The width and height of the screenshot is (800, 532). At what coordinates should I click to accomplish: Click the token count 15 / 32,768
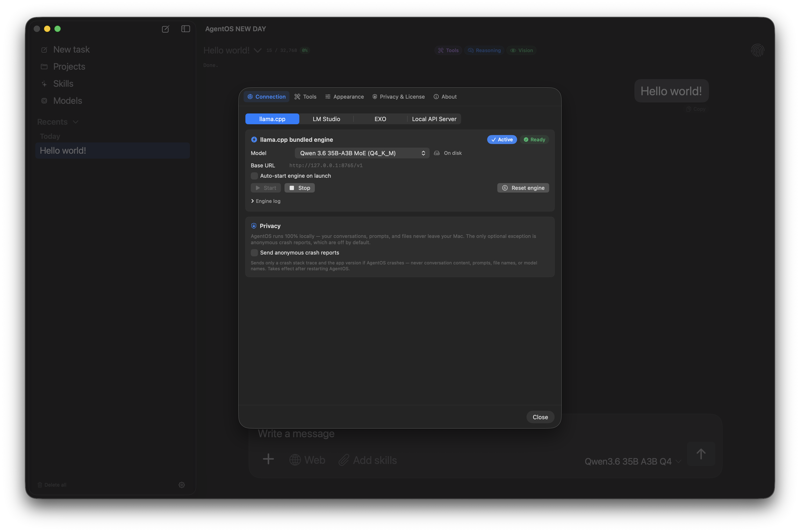point(282,50)
